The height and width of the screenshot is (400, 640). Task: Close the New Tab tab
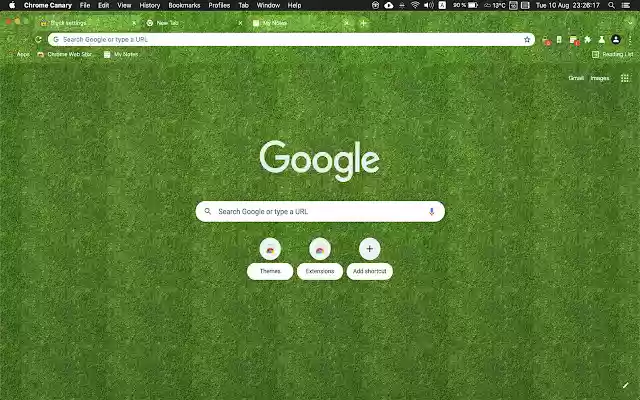pyautogui.click(x=240, y=23)
